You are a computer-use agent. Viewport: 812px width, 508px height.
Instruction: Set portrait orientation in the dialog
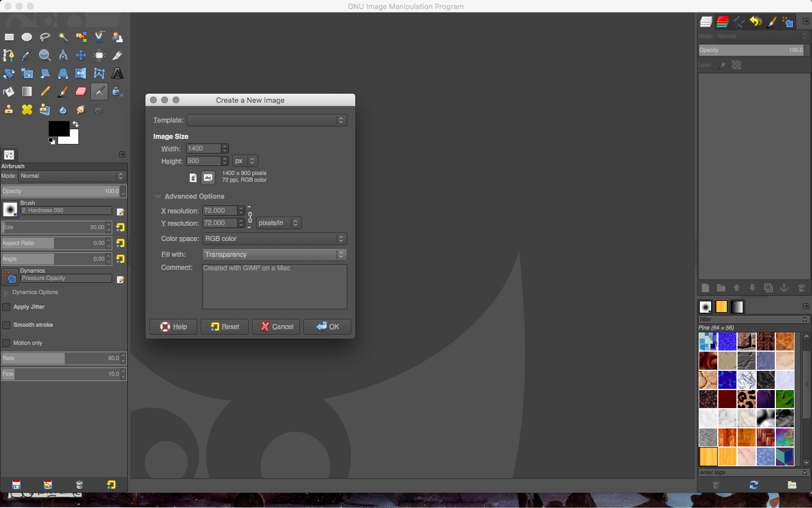click(x=193, y=178)
